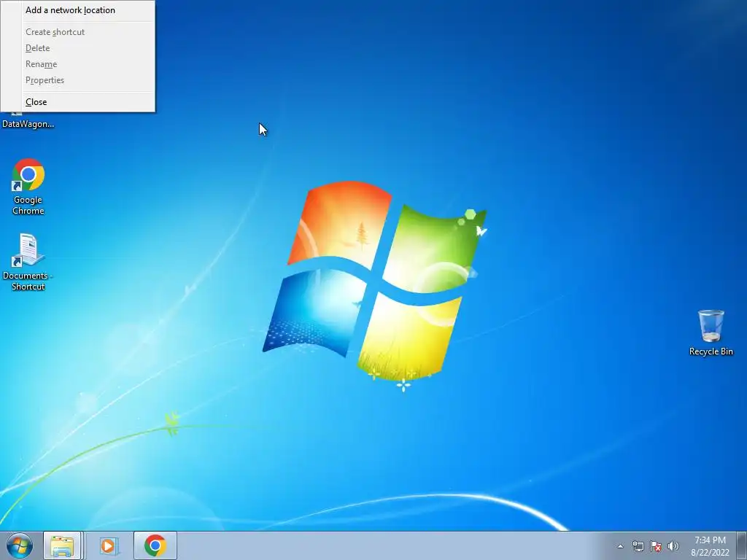The image size is (747, 560).
Task: Select the Recycle Bin desktop icon
Action: pos(711,332)
